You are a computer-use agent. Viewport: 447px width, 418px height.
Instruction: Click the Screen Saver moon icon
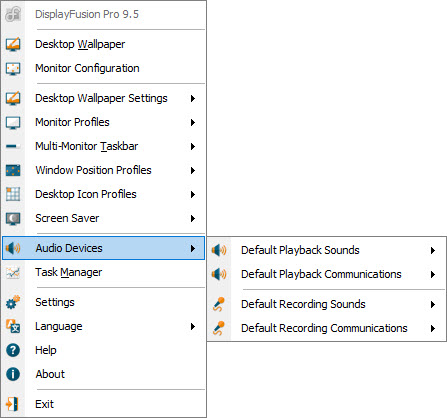point(13,218)
